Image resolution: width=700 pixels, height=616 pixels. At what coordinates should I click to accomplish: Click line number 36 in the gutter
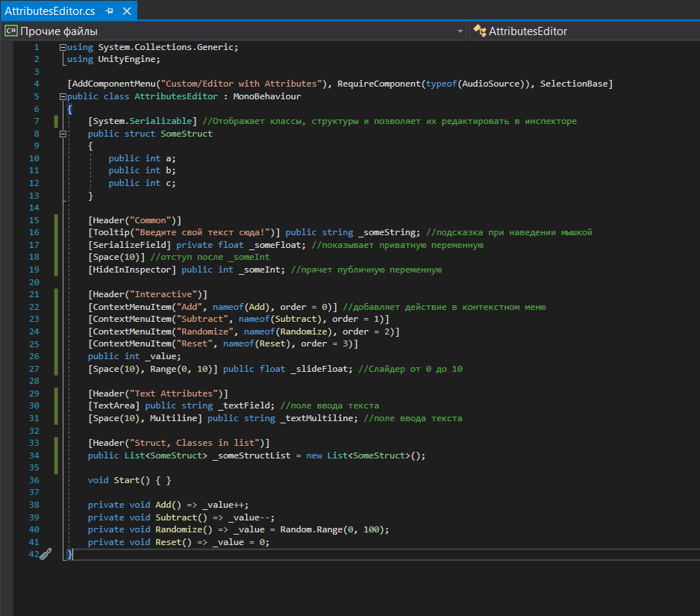(34, 480)
